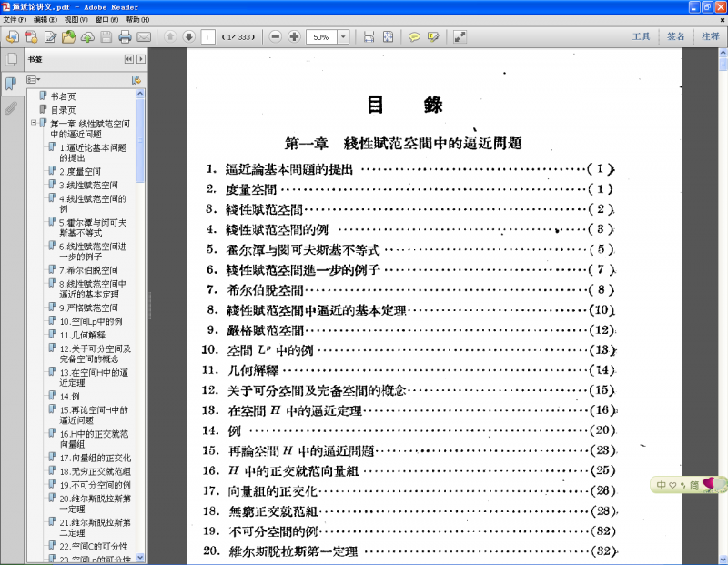
Task: Open the 签名 (Sign) pane
Action: (675, 36)
